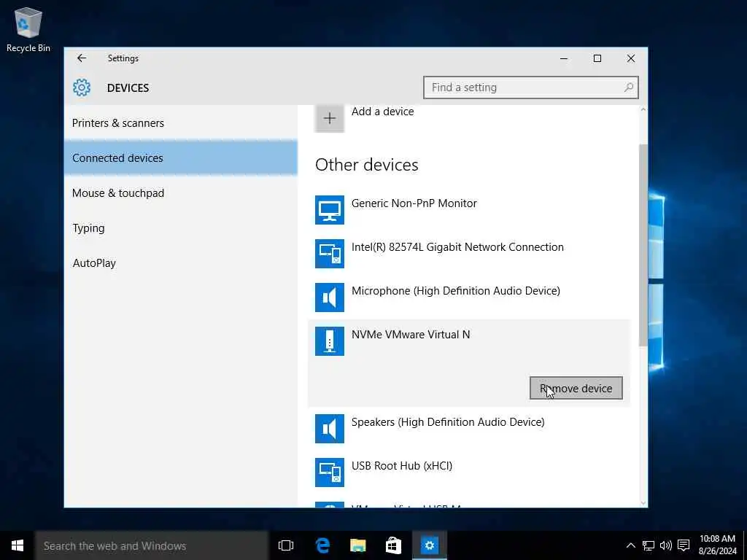The image size is (747, 560).
Task: Maximize the Settings window
Action: pyautogui.click(x=597, y=58)
